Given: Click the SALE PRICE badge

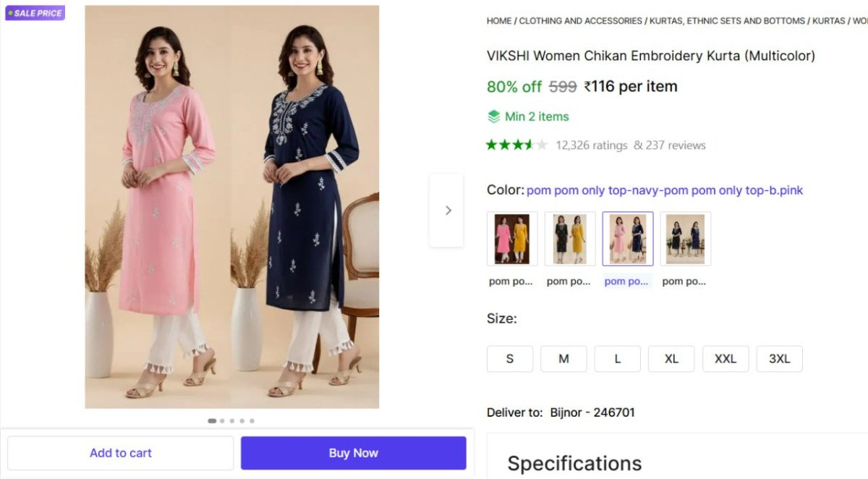Looking at the screenshot, I should click(34, 12).
